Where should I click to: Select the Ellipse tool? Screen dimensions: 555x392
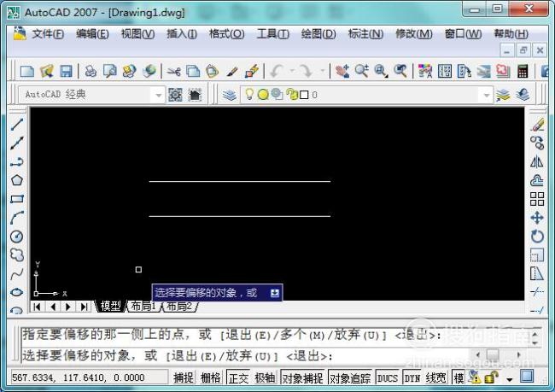pyautogui.click(x=17, y=292)
